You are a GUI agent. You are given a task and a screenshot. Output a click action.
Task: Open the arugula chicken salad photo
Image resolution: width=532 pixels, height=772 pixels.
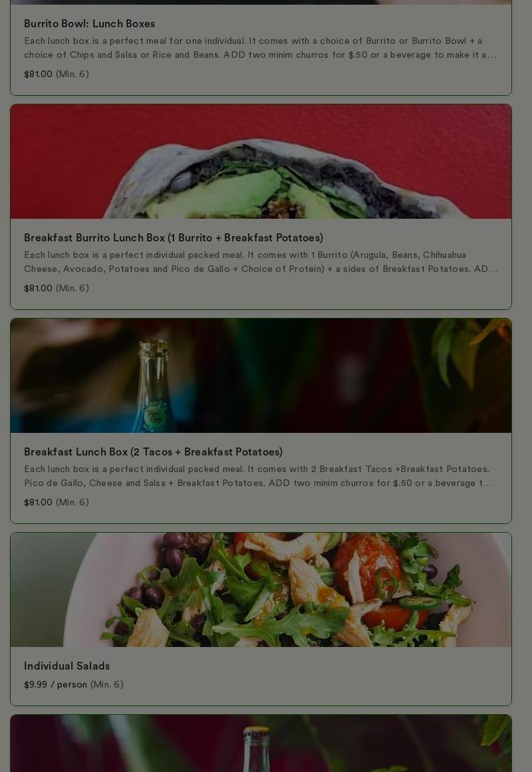261,590
